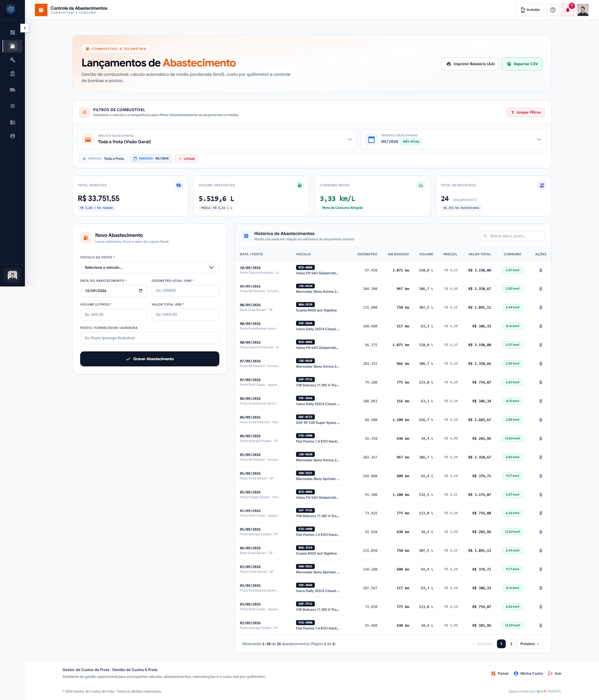Focus the Posto / Fornecedor / Bandeira field
Screen dimensions: 599x700
pos(149,338)
